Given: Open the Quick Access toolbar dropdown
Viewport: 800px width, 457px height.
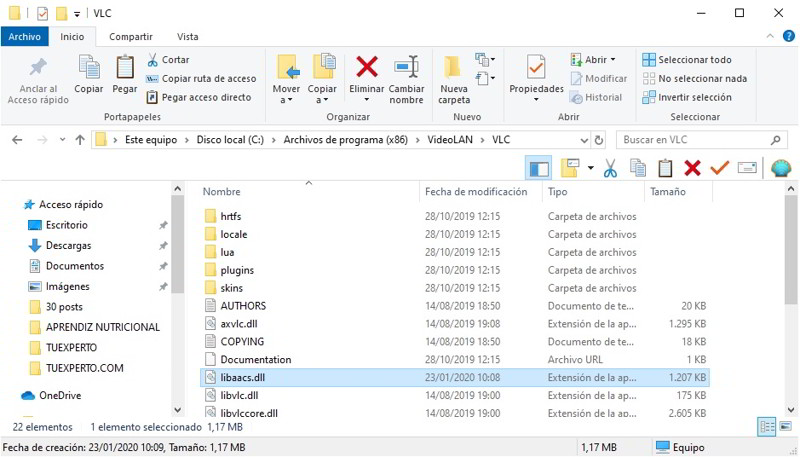Looking at the screenshot, I should tap(77, 14).
